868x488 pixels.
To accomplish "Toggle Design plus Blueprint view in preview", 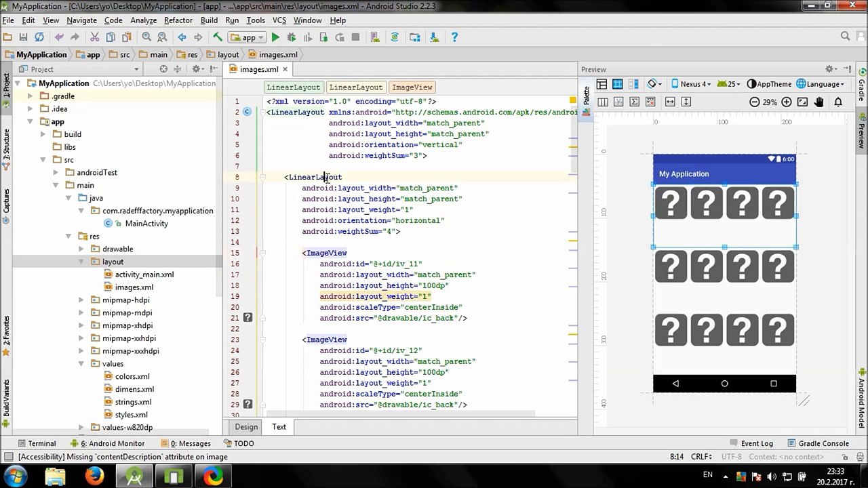I will (634, 84).
